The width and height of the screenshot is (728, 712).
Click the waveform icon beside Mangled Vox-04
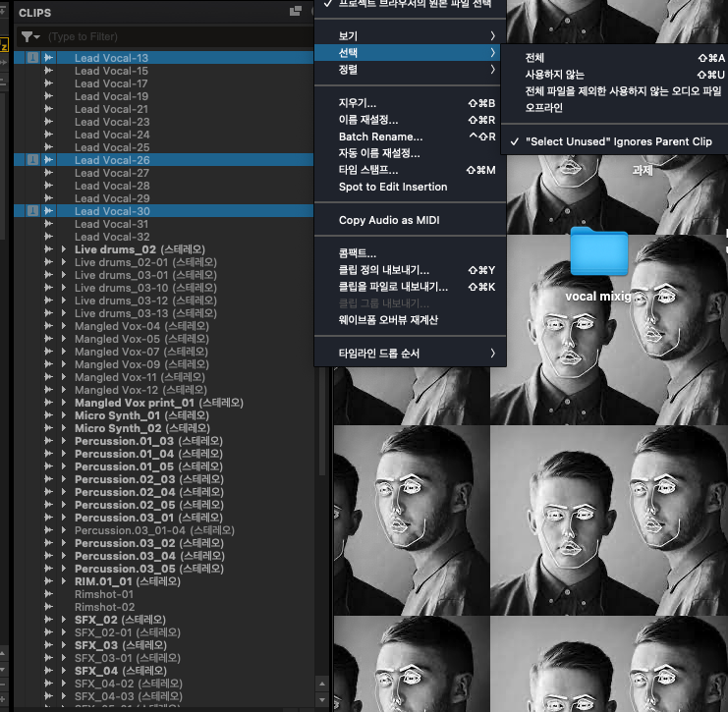tap(48, 326)
